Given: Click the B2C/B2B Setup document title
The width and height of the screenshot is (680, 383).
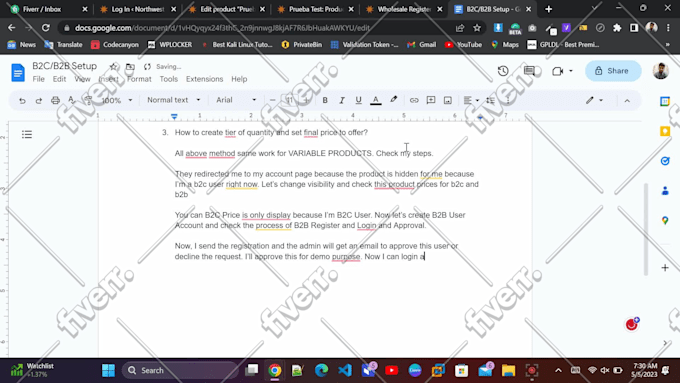Looking at the screenshot, I should point(65,66).
